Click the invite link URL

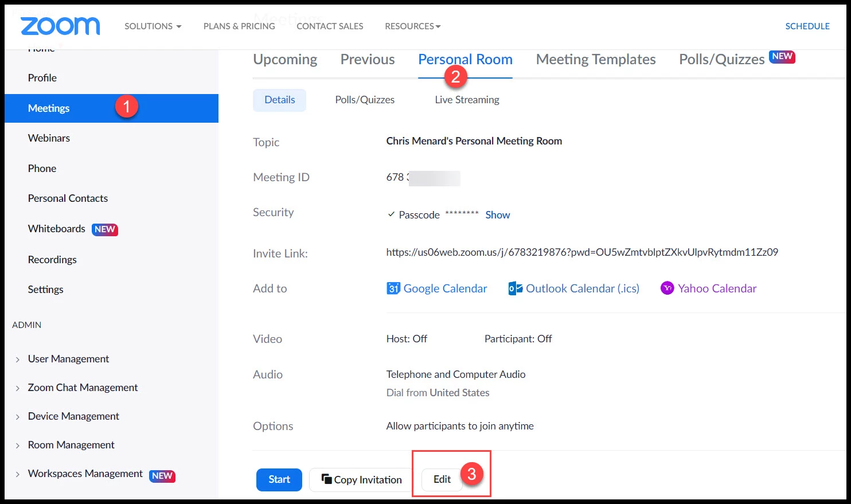tap(582, 252)
